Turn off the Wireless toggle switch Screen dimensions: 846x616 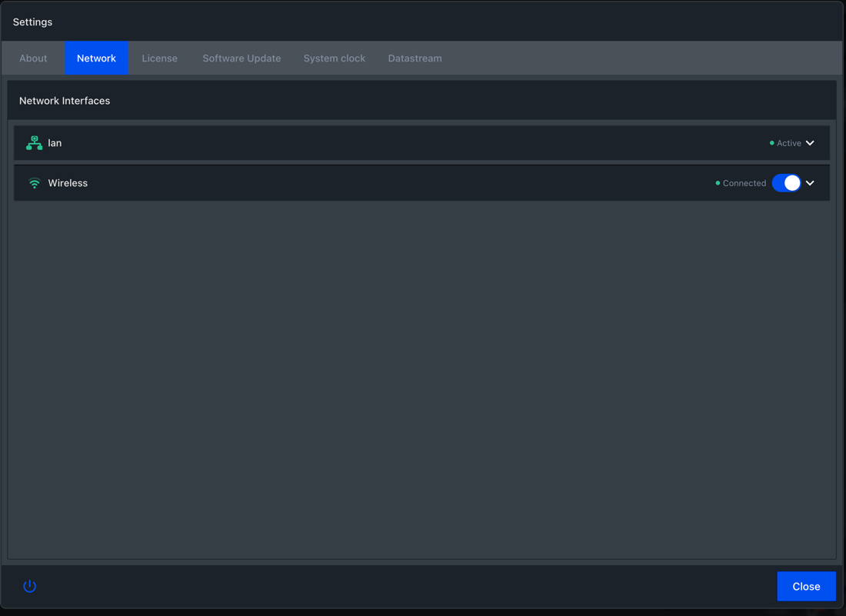pos(786,183)
